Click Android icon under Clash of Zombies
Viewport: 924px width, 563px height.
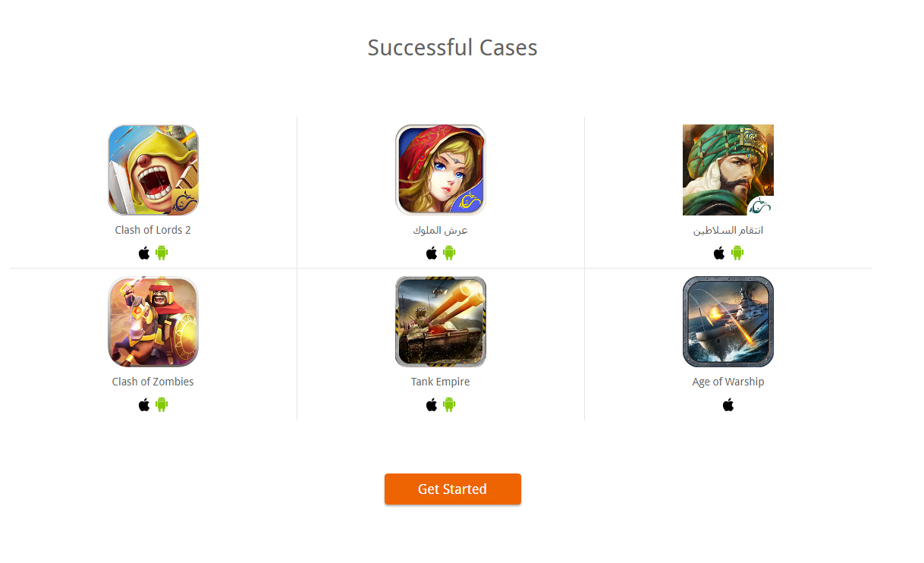(162, 404)
